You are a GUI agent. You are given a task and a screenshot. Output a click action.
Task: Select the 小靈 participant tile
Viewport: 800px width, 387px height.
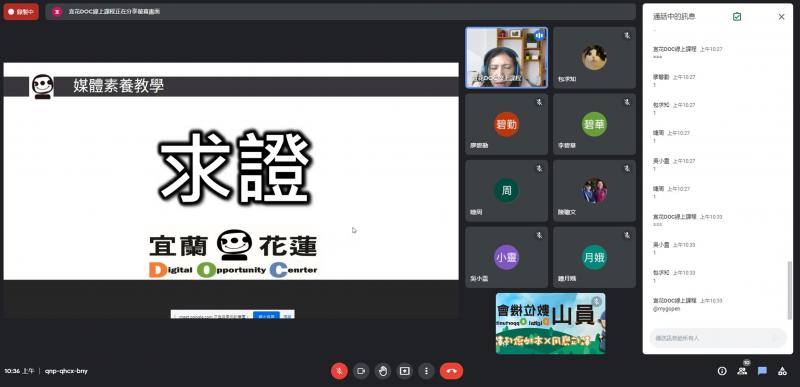coord(507,257)
